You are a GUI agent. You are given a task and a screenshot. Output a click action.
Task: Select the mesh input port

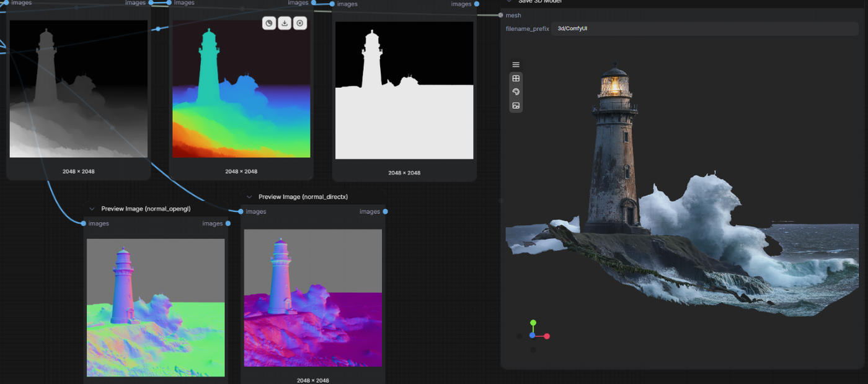tap(501, 15)
